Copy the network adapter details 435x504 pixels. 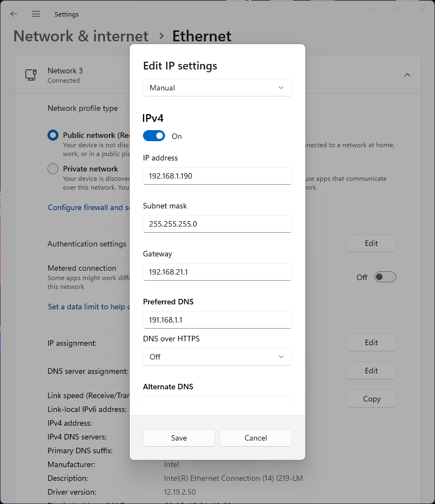click(371, 399)
